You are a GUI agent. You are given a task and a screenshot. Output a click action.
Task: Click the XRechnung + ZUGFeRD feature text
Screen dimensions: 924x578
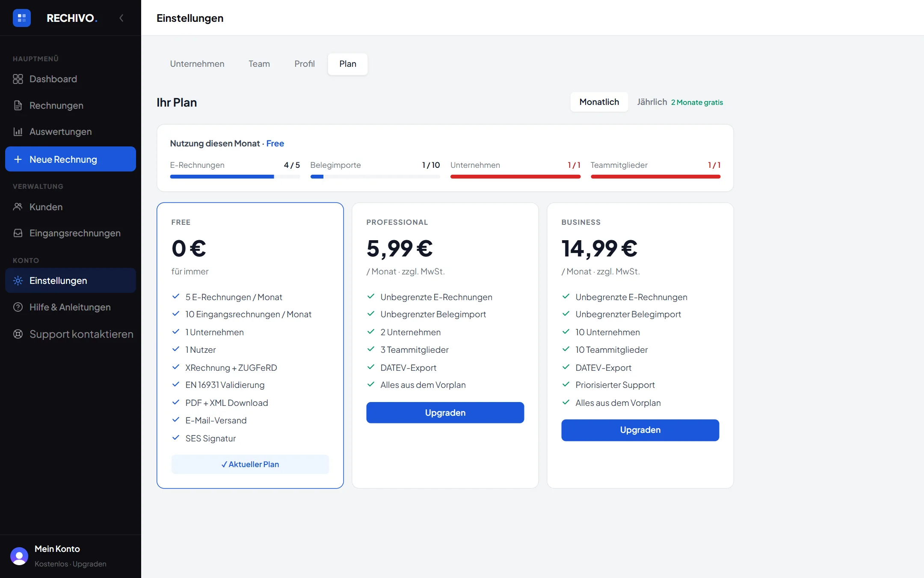click(x=231, y=368)
